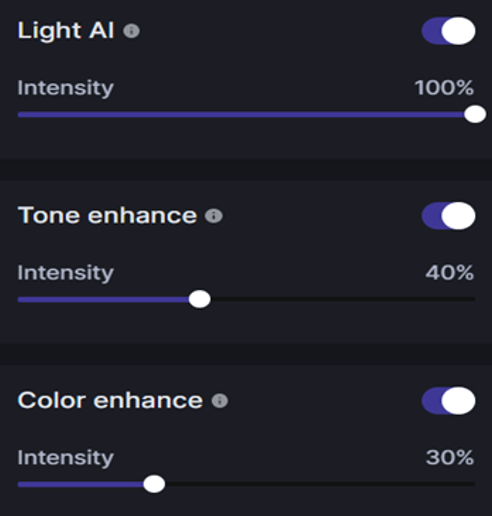Select the Tone enhance intensity slider knob
The width and height of the screenshot is (492, 516).
[x=199, y=299]
